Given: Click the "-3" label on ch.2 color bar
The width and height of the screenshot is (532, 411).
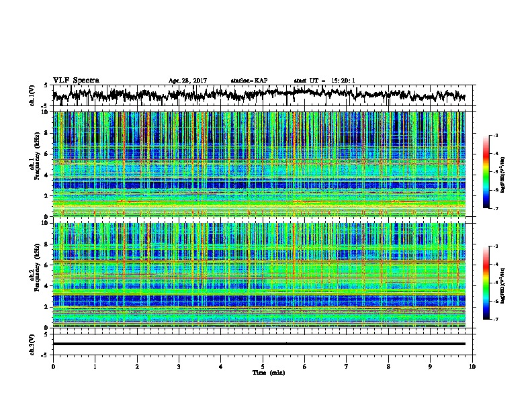Looking at the screenshot, I should [495, 246].
